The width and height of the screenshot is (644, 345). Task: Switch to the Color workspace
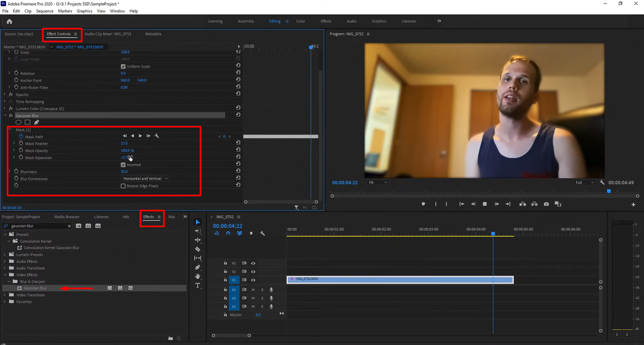300,21
